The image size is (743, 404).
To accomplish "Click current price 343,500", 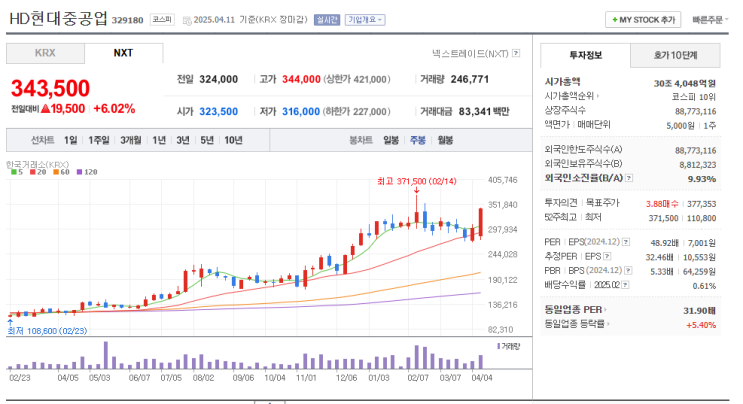I will tap(50, 89).
